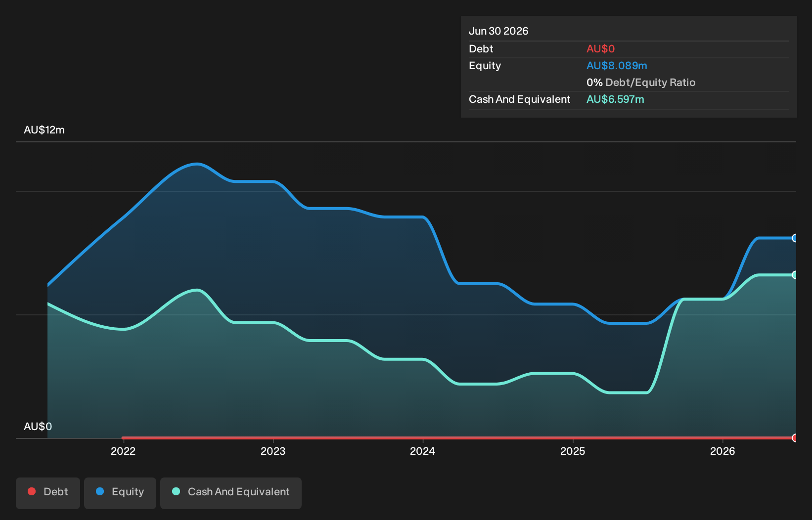Click the AU$0 y-axis label
The height and width of the screenshot is (520, 812).
point(38,427)
